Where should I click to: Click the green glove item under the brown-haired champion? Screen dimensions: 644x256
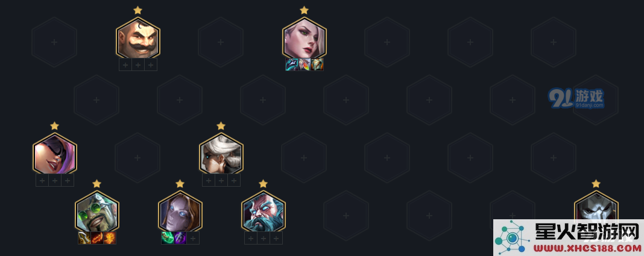[x=168, y=238]
